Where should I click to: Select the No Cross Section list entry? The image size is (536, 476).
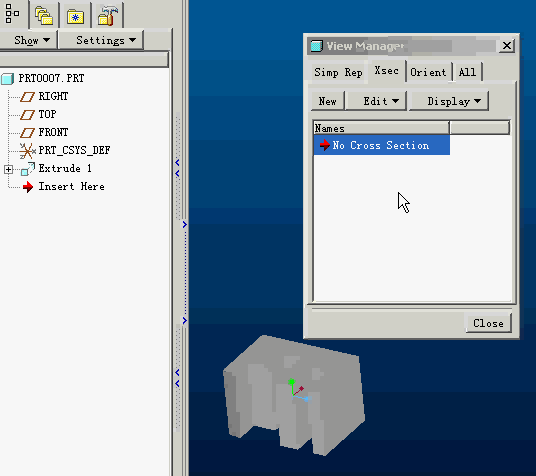tap(381, 145)
